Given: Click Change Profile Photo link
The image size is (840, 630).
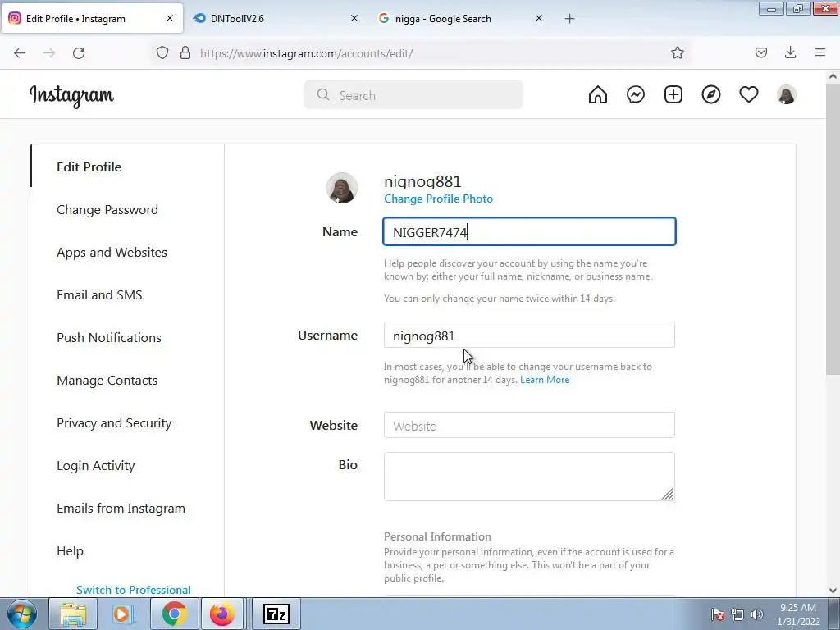Looking at the screenshot, I should pos(438,199).
